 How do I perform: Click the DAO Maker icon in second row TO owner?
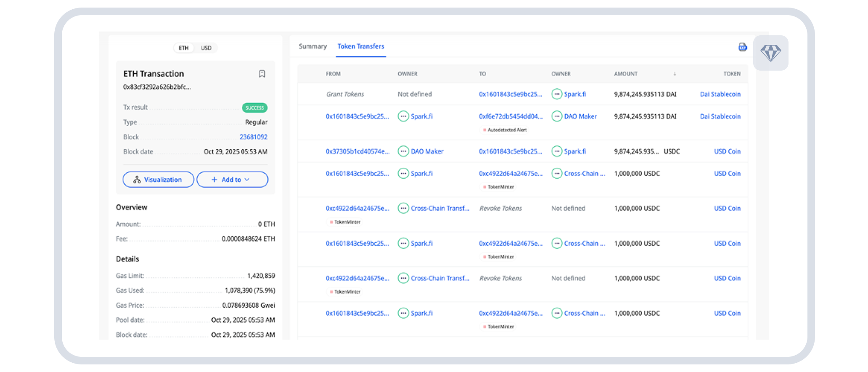click(x=557, y=116)
